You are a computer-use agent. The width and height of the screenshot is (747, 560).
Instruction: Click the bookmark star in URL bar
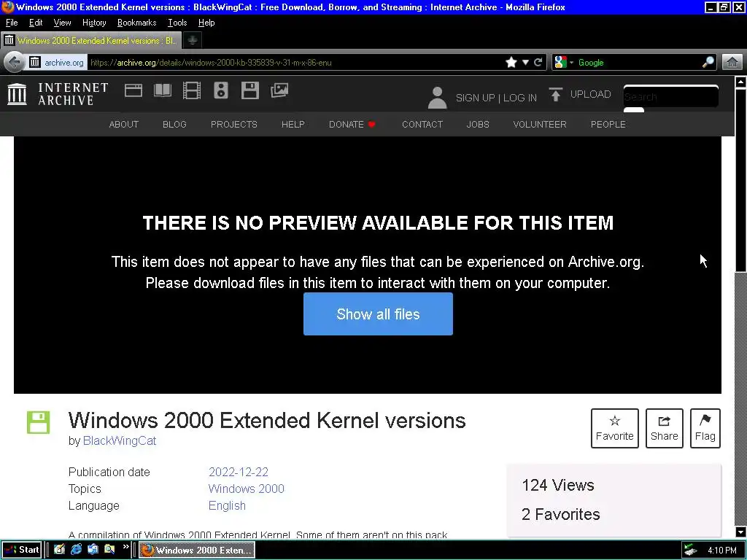click(x=511, y=63)
